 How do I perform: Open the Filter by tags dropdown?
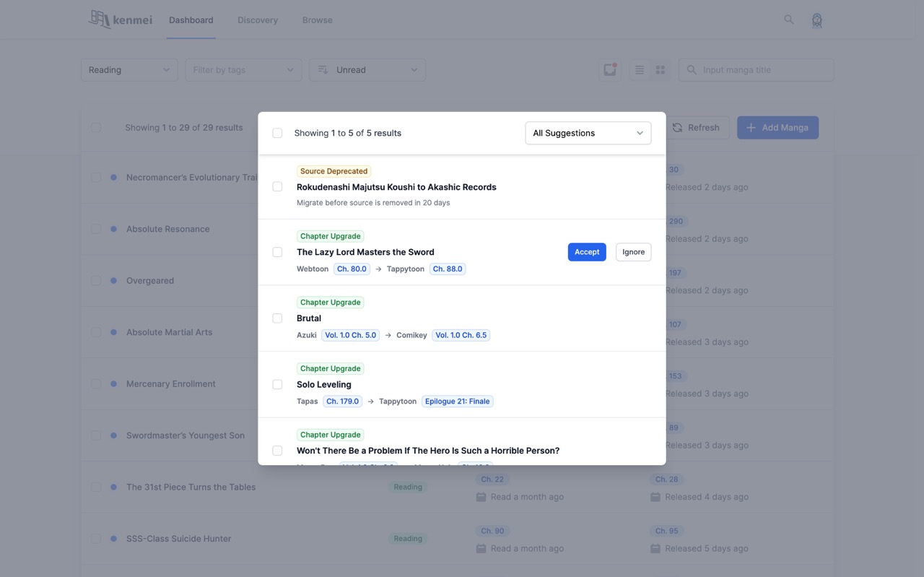tap(243, 70)
